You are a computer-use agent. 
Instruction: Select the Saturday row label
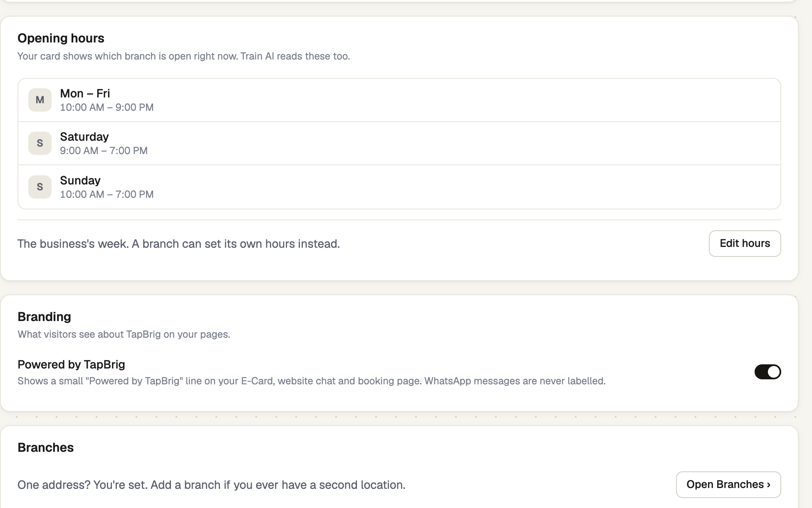pos(84,137)
